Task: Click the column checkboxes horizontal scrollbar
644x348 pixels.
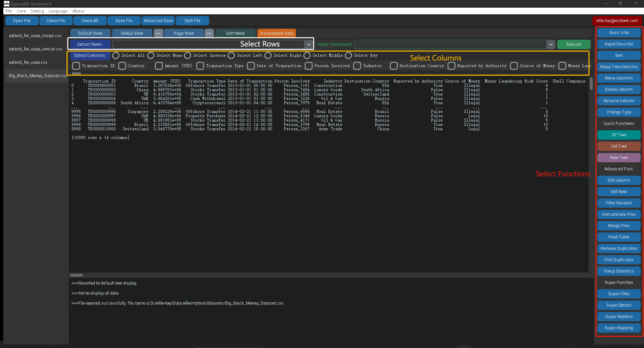Action: 76,73
